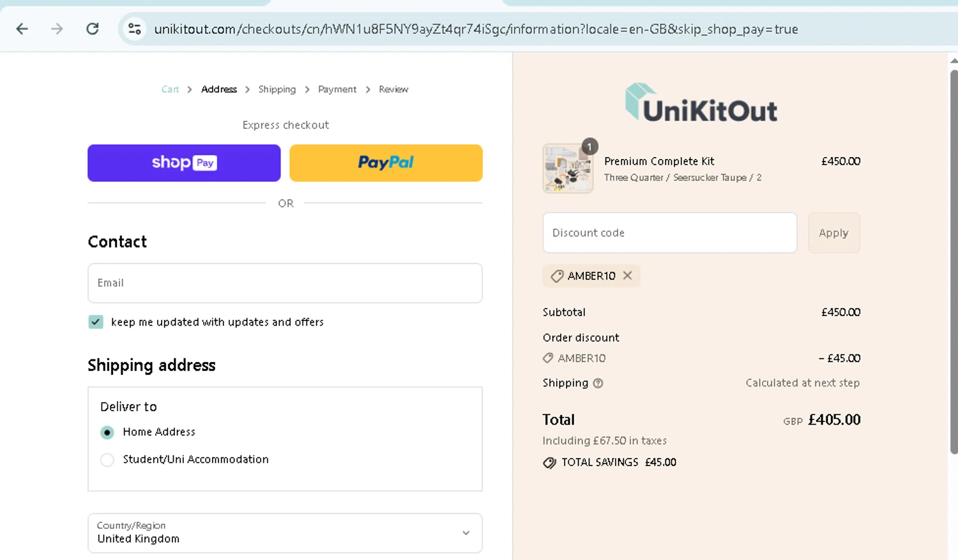Click the tag icon on AMBER10 chip
This screenshot has width=958, height=560.
[x=557, y=276]
